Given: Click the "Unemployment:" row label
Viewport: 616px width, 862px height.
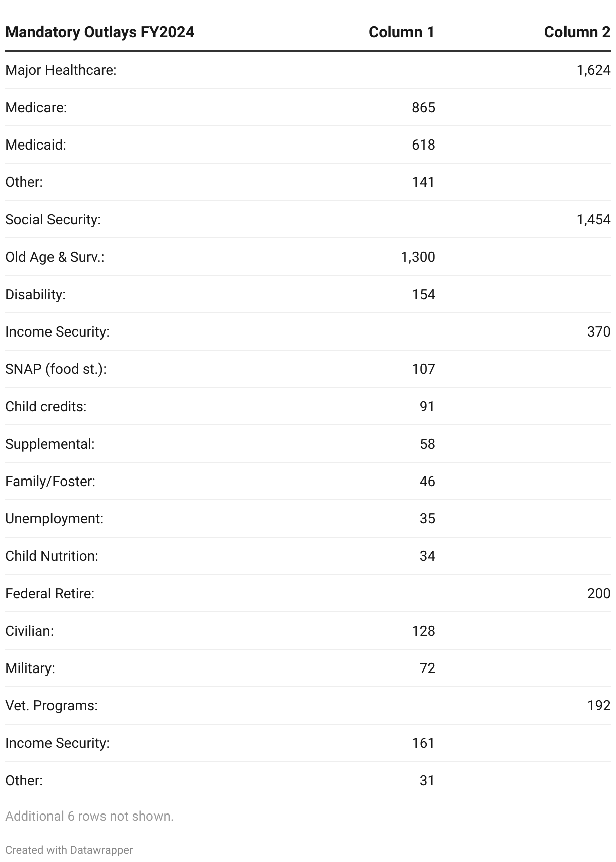Looking at the screenshot, I should pos(54,519).
